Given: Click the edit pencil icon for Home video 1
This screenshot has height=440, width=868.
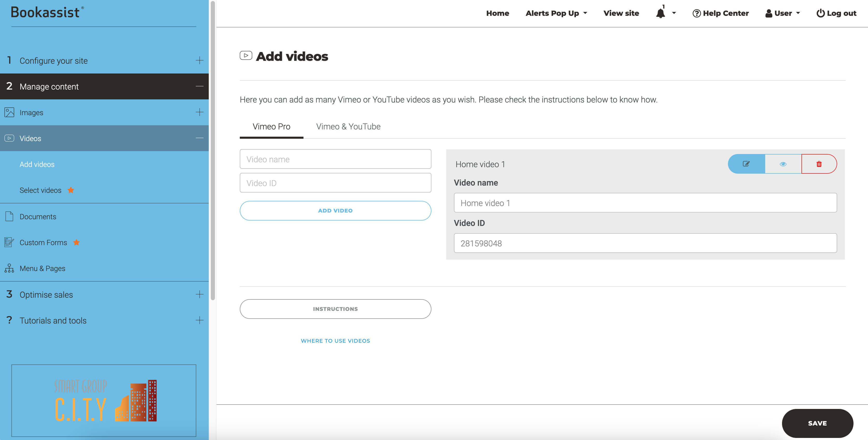Looking at the screenshot, I should [x=746, y=164].
